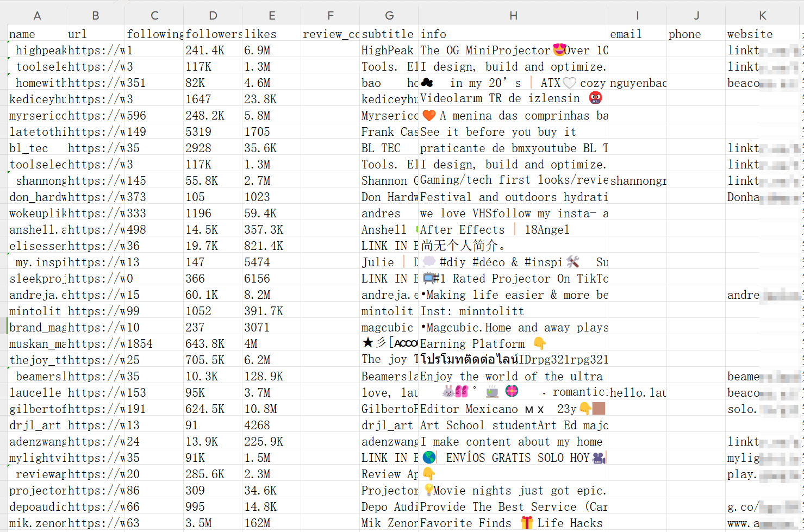This screenshot has width=804, height=532.
Task: Select column E header
Action: point(272,16)
